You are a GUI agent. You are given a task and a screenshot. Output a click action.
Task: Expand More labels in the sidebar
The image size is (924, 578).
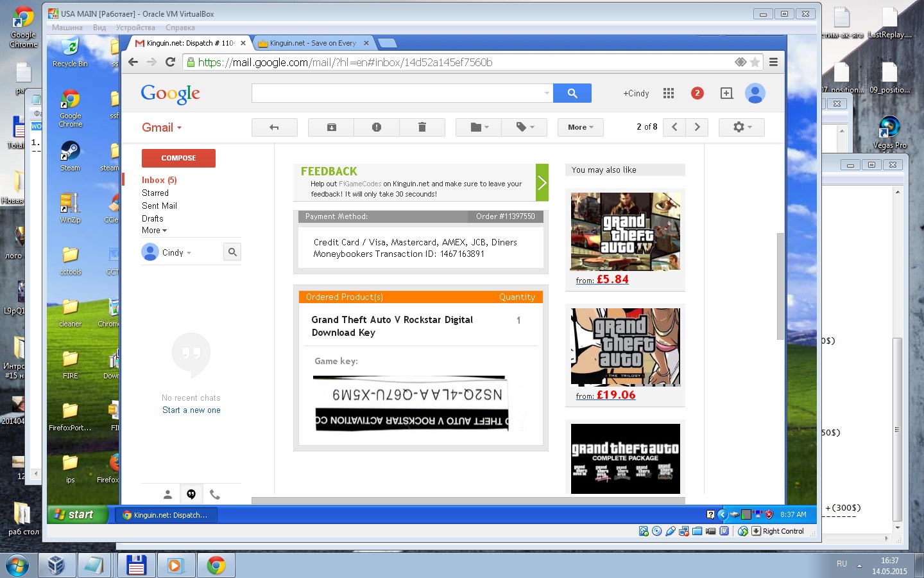pos(154,231)
